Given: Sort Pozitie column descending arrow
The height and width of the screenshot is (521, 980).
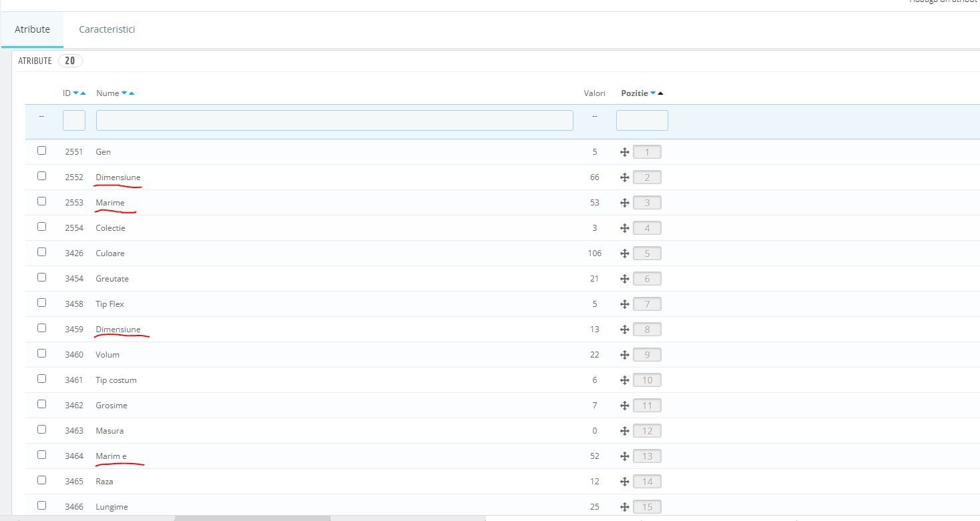Looking at the screenshot, I should [x=653, y=93].
